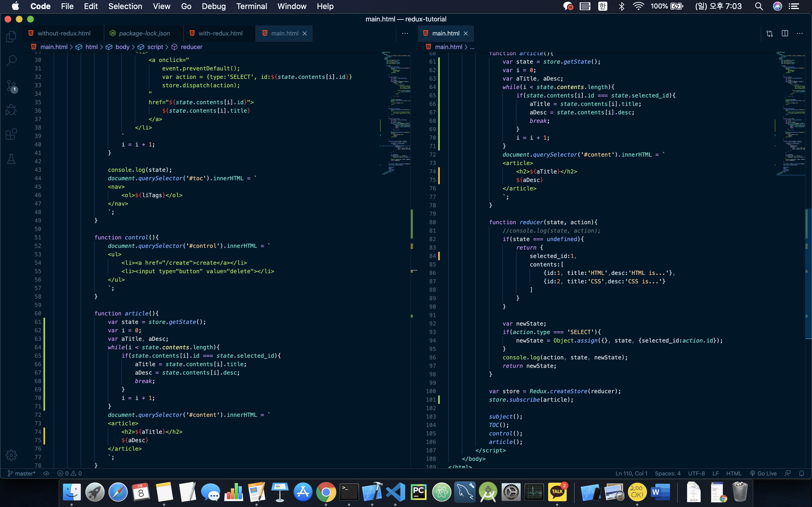This screenshot has height=507, width=812.
Task: Click the Split Editor Right icon
Action: point(785,34)
